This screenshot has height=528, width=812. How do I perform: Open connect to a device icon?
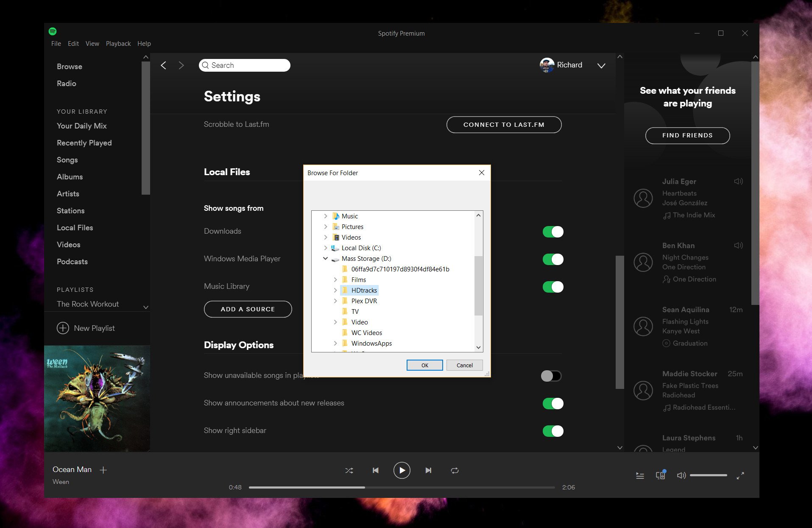(x=660, y=475)
